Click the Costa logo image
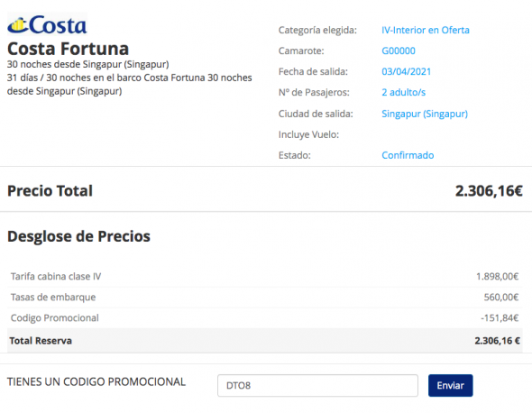The height and width of the screenshot is (413, 532). click(x=47, y=24)
